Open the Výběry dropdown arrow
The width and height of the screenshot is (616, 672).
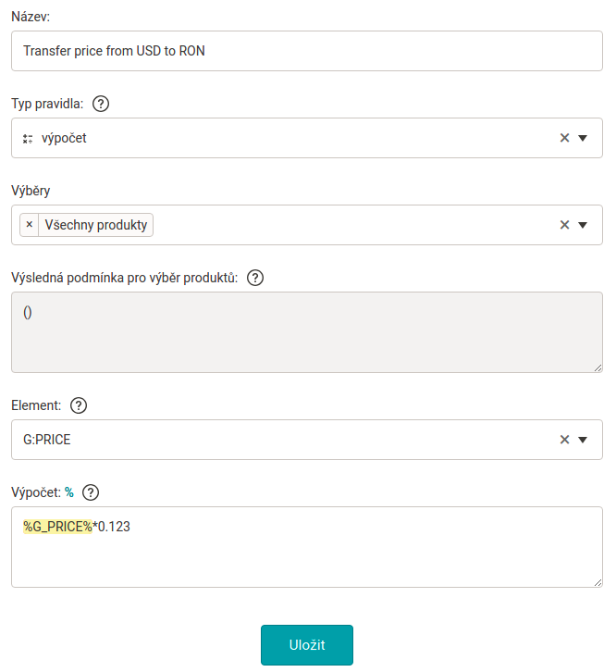click(x=583, y=225)
